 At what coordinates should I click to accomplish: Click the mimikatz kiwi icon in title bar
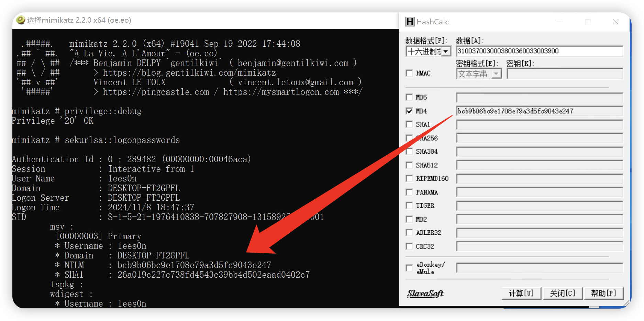coord(21,20)
